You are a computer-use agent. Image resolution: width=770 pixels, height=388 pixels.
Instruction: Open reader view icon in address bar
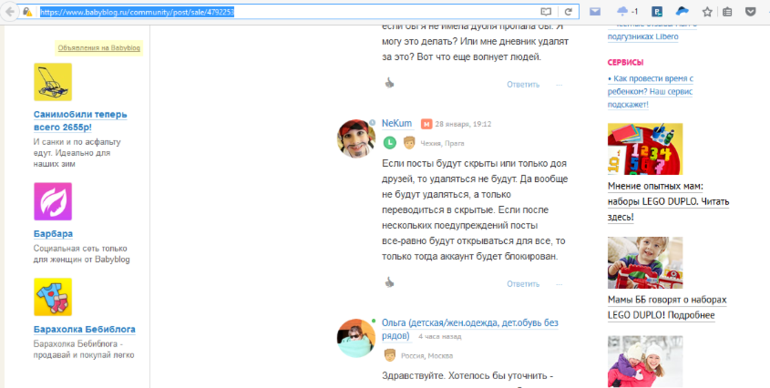pyautogui.click(x=546, y=12)
